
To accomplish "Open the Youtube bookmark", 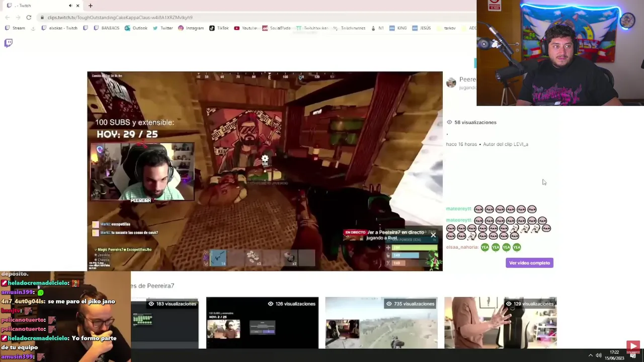I will coord(246,28).
